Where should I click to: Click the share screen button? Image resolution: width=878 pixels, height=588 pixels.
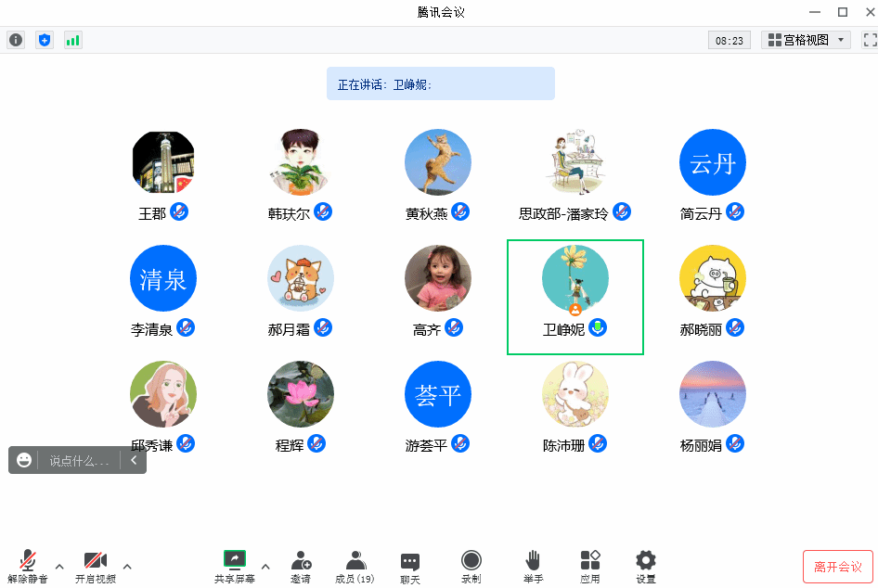[x=235, y=567]
